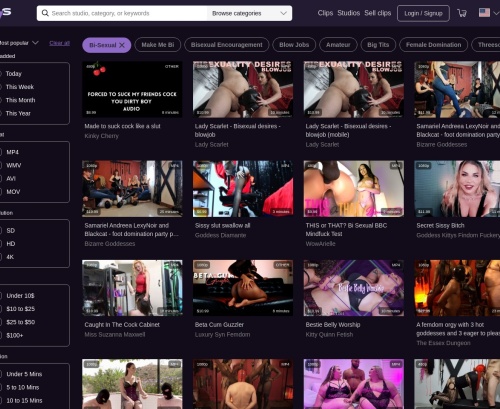Go to the Clips page

tap(325, 13)
